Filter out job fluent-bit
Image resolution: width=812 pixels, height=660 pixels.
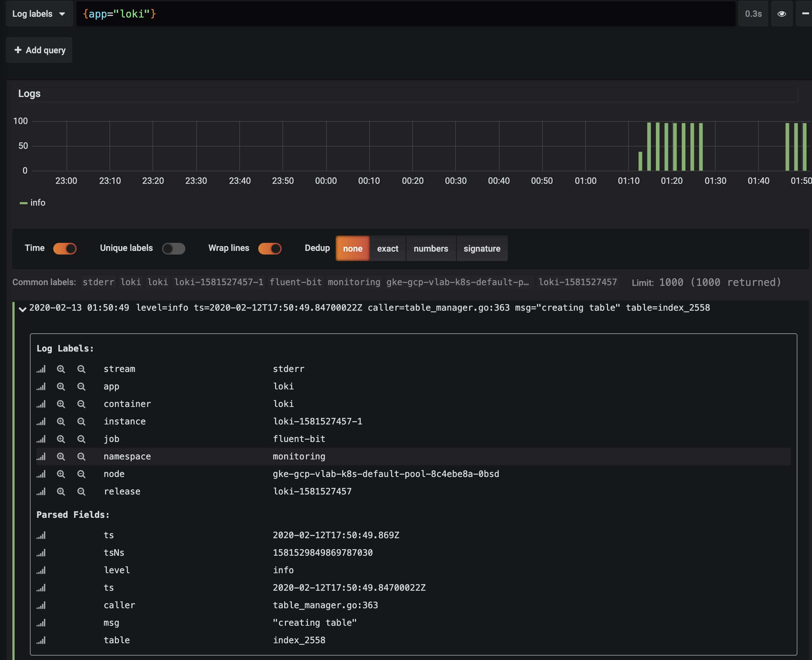point(81,439)
